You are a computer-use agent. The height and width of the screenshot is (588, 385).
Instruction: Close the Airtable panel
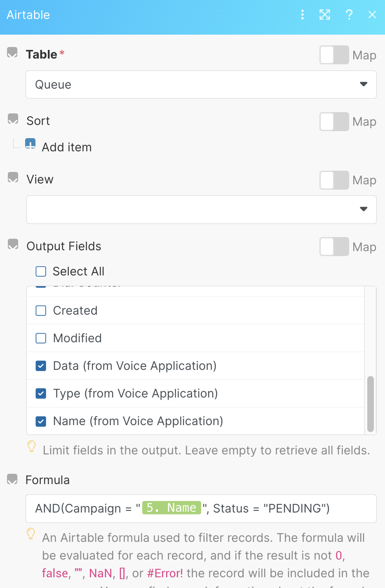(372, 15)
